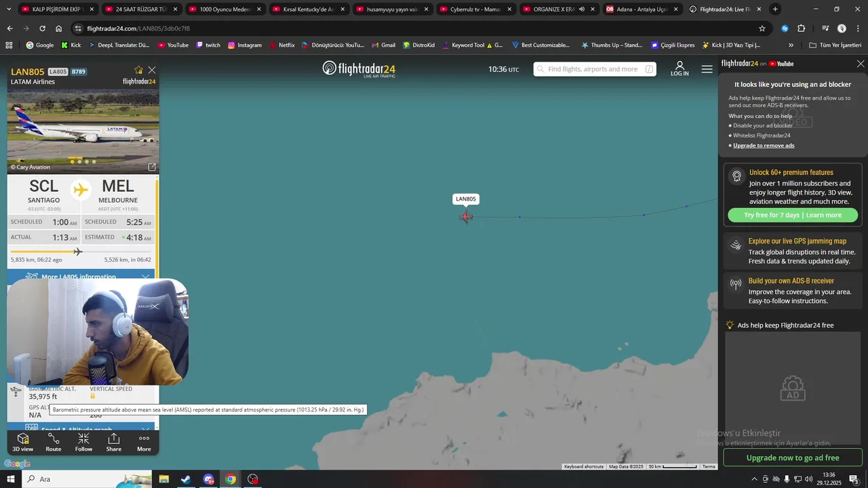Open the Google apps grid in bookmarks bar
This screenshot has height=488, width=868.
pos(9,45)
